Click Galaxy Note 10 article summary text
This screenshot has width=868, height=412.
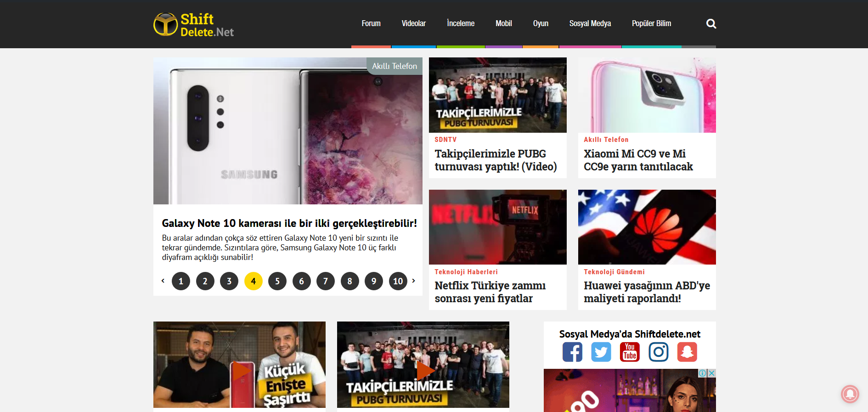point(280,248)
